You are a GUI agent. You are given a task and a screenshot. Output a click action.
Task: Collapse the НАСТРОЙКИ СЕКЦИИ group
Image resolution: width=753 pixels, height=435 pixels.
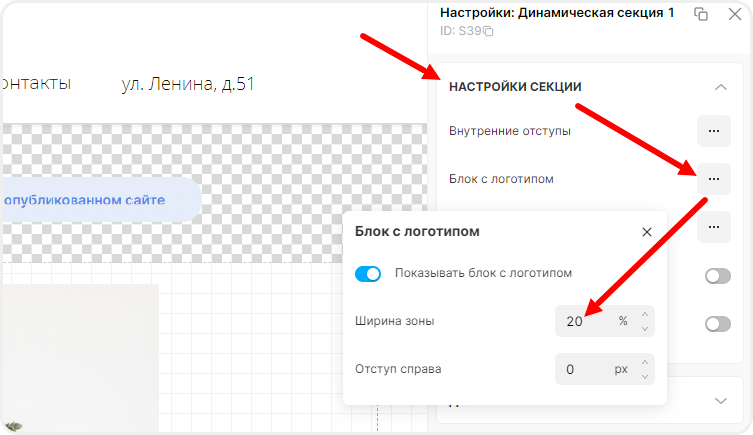[721, 87]
